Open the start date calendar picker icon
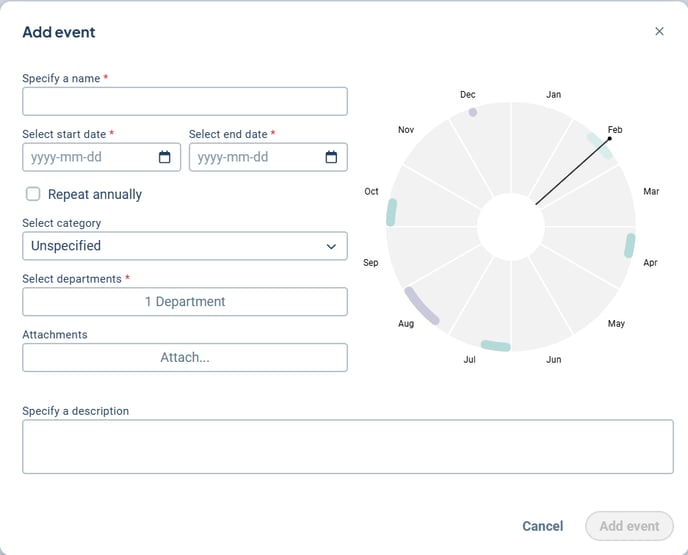 click(x=164, y=157)
